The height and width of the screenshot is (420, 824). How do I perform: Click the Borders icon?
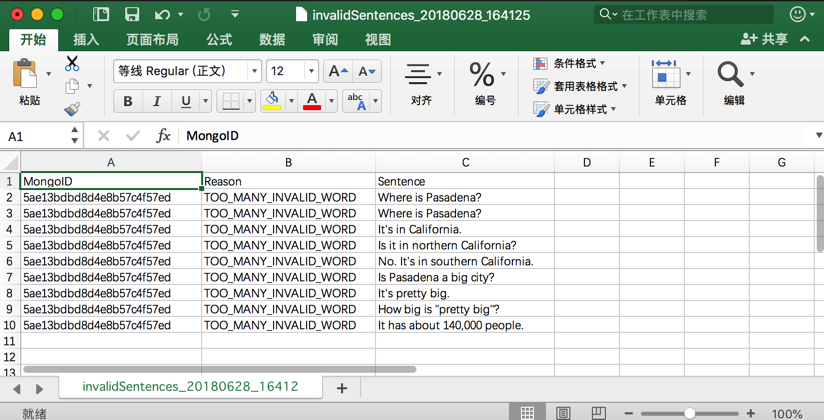coord(231,101)
